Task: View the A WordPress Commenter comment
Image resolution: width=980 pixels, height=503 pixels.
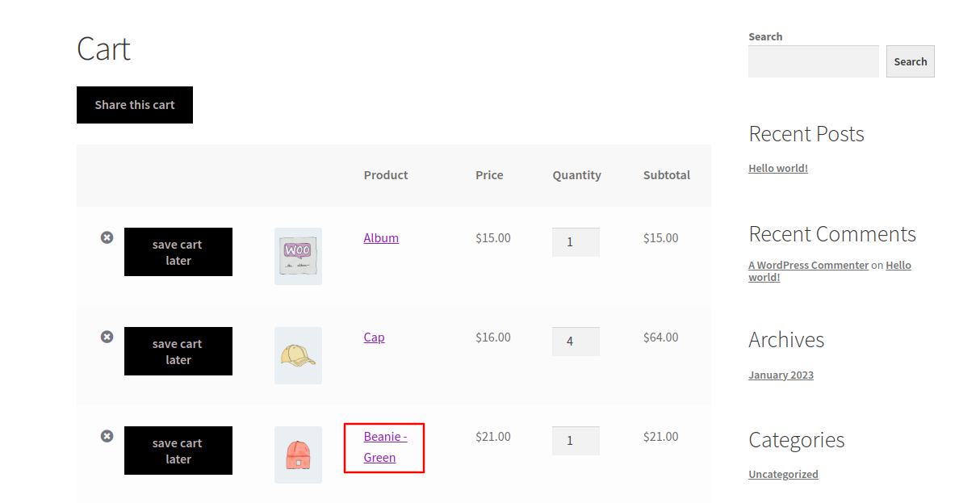Action: (x=808, y=265)
